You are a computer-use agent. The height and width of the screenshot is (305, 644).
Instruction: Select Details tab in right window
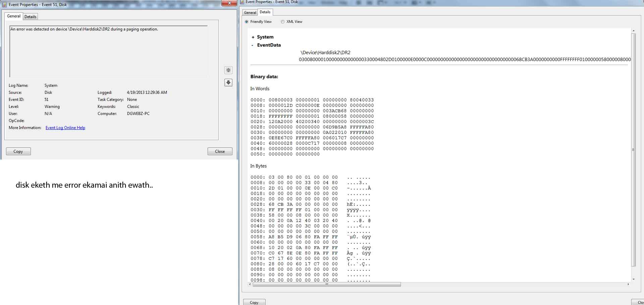(265, 12)
